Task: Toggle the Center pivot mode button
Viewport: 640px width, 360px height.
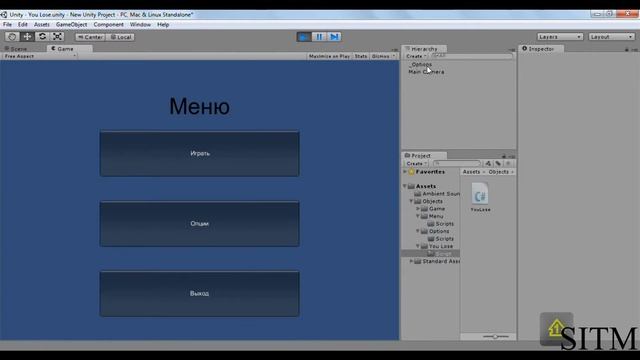Action: (x=90, y=37)
